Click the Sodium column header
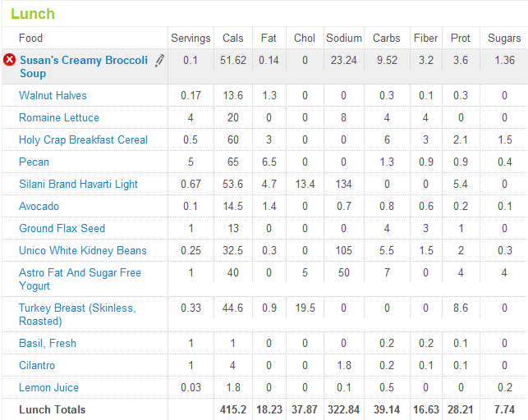The image size is (528, 420). click(344, 39)
